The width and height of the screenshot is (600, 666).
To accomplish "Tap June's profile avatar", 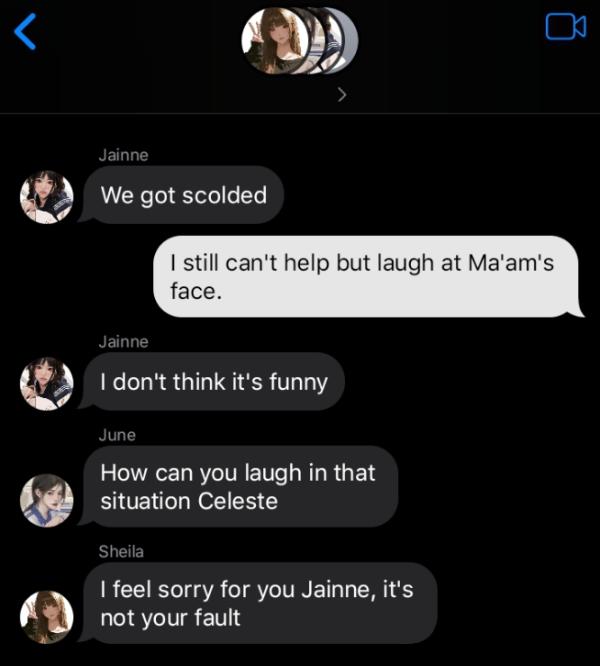I will click(47, 499).
